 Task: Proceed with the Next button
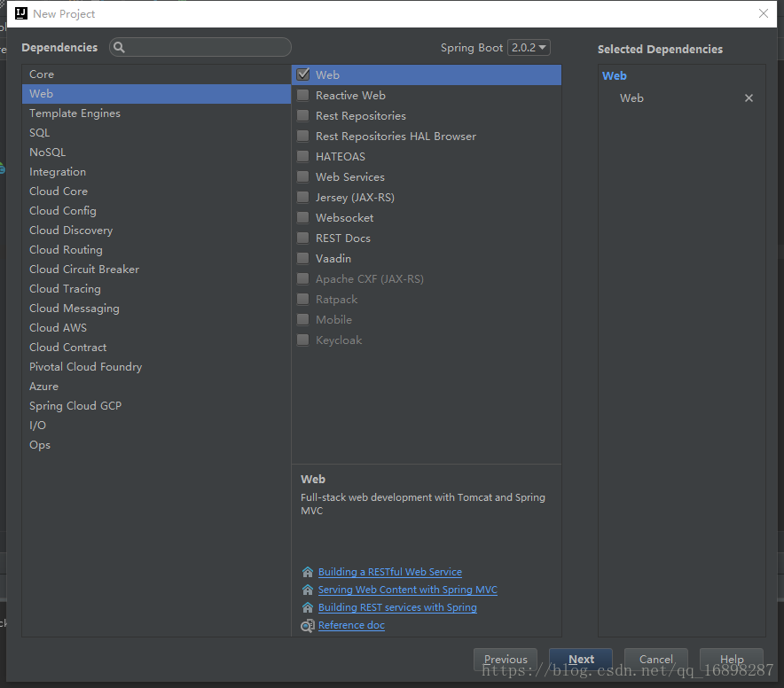[x=581, y=659]
